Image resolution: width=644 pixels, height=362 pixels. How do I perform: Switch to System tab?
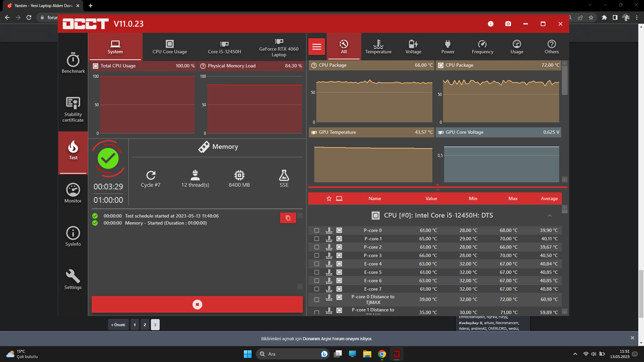pos(115,47)
